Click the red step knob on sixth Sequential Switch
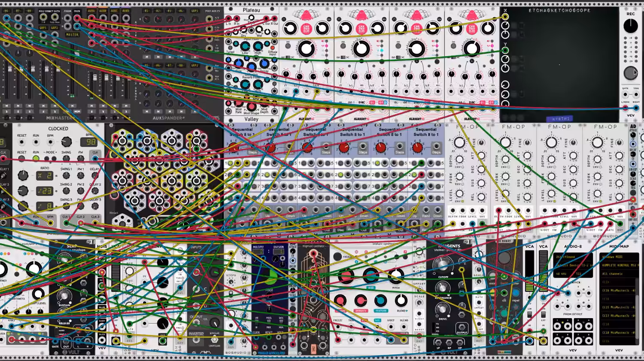Image resolution: width=644 pixels, height=361 pixels. click(x=417, y=148)
